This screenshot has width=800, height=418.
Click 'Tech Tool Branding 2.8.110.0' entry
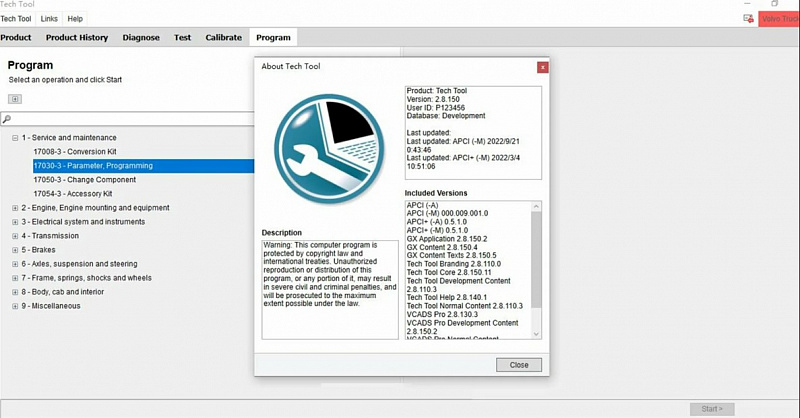[x=454, y=264]
